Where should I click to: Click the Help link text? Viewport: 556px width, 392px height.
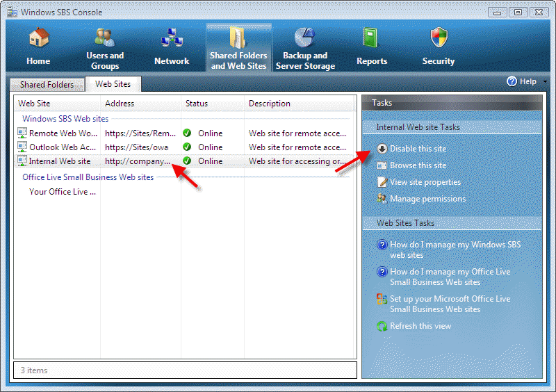click(x=528, y=81)
